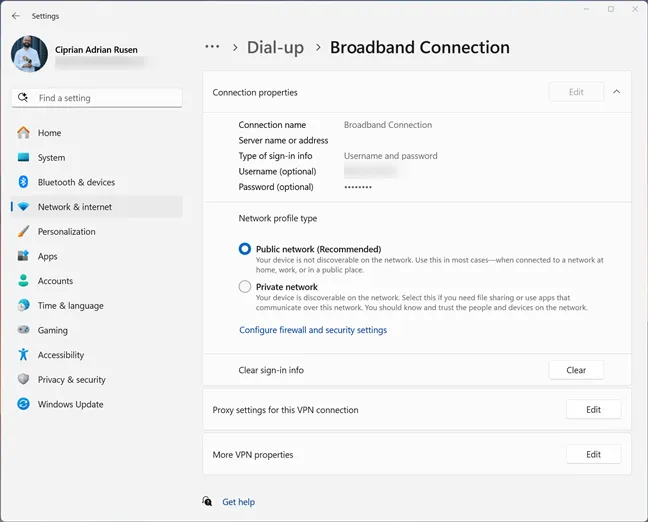Open Gaming settings label
The width and height of the screenshot is (648, 522).
pos(52,330)
